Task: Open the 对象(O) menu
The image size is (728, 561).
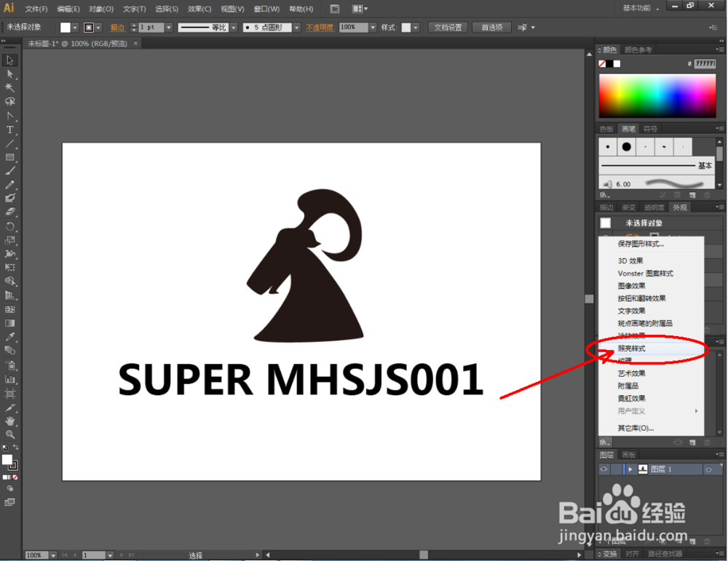Action: [x=101, y=9]
